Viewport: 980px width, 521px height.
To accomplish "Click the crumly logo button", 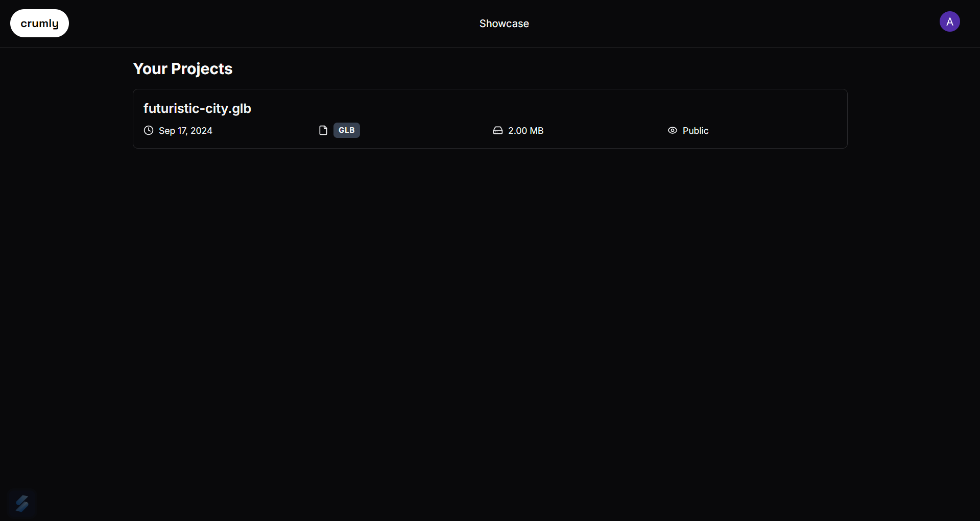I will pos(39,23).
